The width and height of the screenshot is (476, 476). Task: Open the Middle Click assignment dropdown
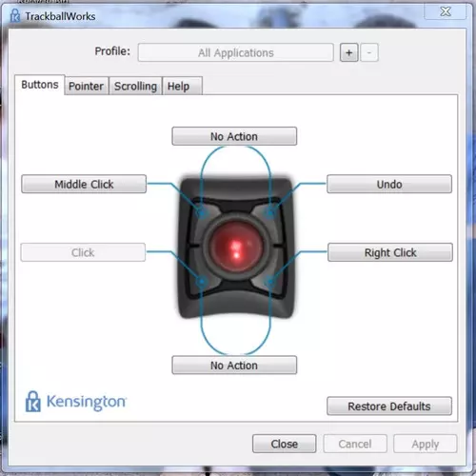[x=84, y=184]
